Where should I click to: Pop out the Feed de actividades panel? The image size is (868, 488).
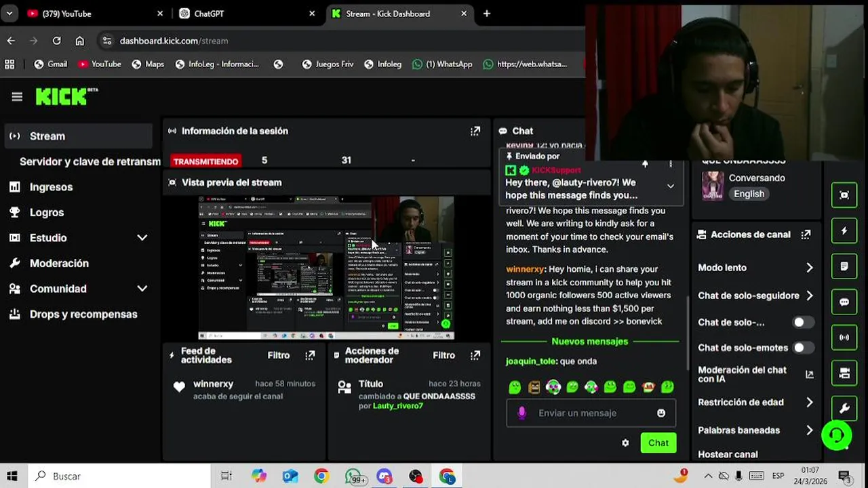point(310,355)
